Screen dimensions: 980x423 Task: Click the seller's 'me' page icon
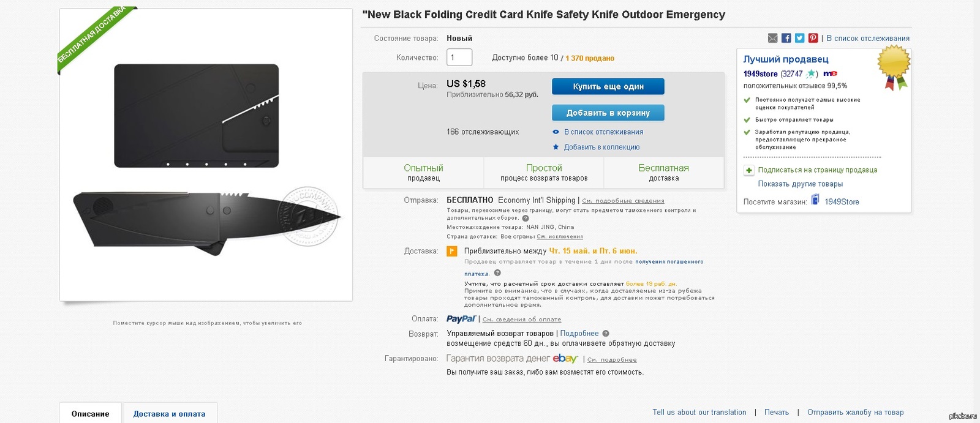(830, 73)
